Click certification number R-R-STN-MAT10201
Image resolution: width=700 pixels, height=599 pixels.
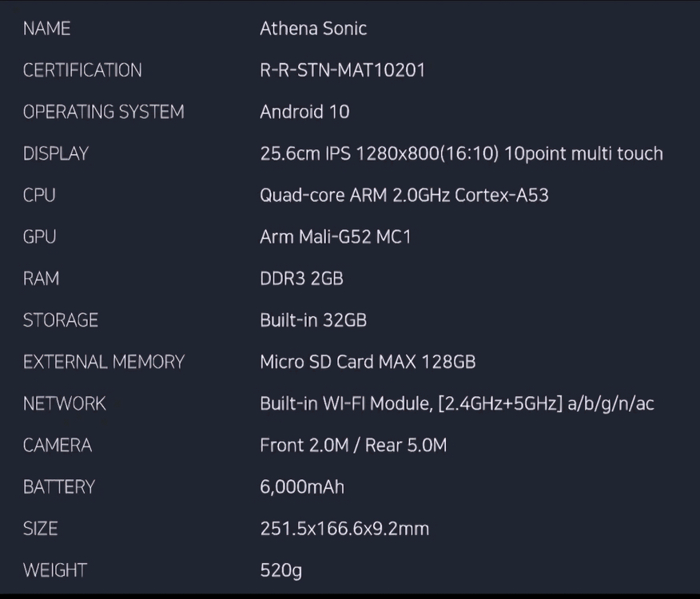[x=342, y=70]
